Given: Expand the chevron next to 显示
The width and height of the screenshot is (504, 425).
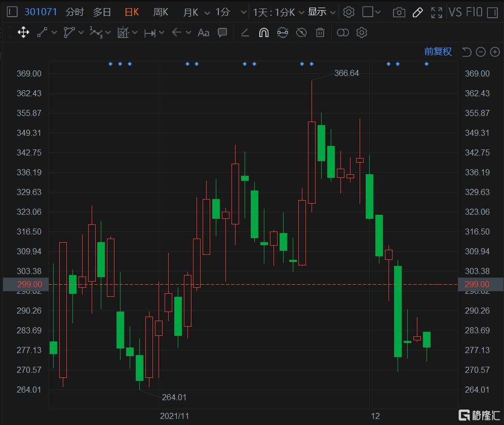Looking at the screenshot, I should pos(333,13).
